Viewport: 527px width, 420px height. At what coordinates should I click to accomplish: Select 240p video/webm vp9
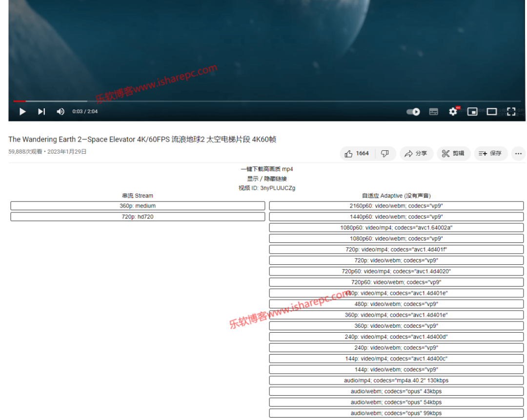pyautogui.click(x=396, y=348)
